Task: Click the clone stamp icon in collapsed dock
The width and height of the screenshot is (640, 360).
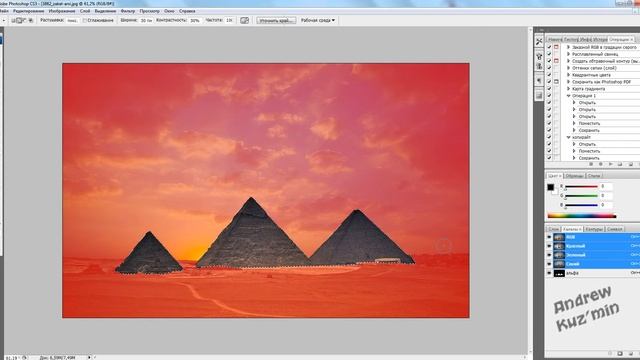Action: 539,66
